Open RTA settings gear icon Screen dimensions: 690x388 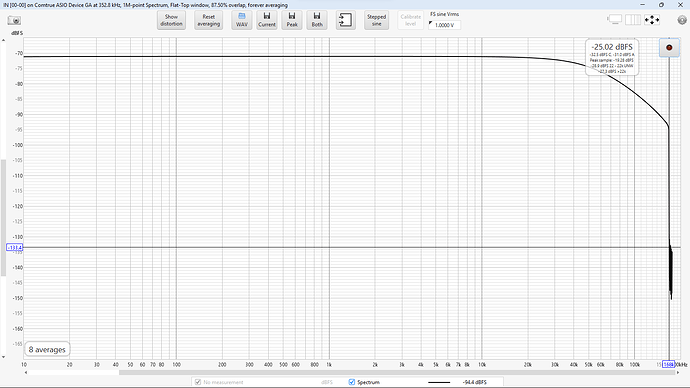coord(682,20)
